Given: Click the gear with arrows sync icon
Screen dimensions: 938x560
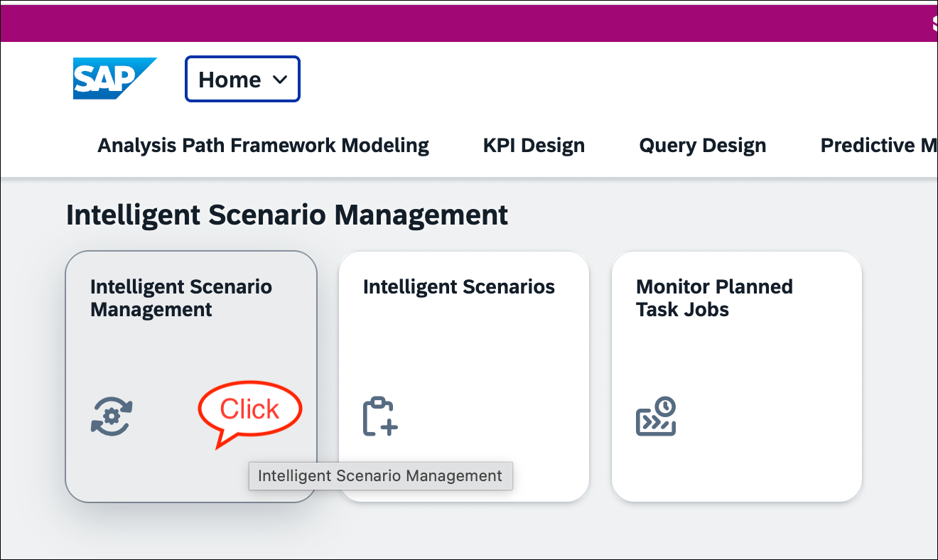Looking at the screenshot, I should tap(112, 416).
